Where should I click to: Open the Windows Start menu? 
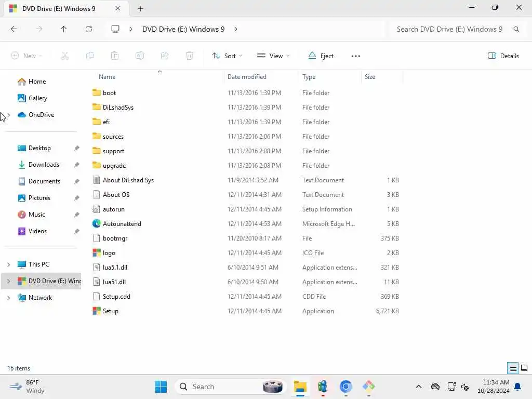click(161, 387)
